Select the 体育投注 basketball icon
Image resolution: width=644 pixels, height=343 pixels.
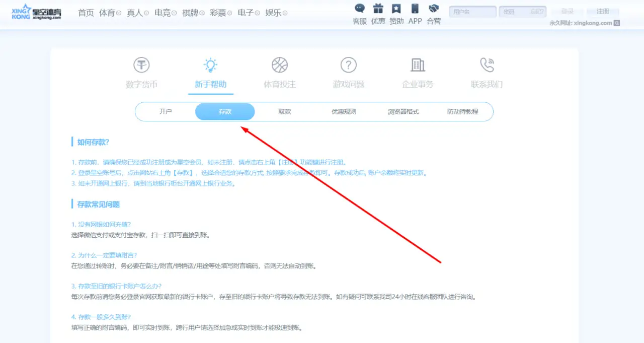279,65
